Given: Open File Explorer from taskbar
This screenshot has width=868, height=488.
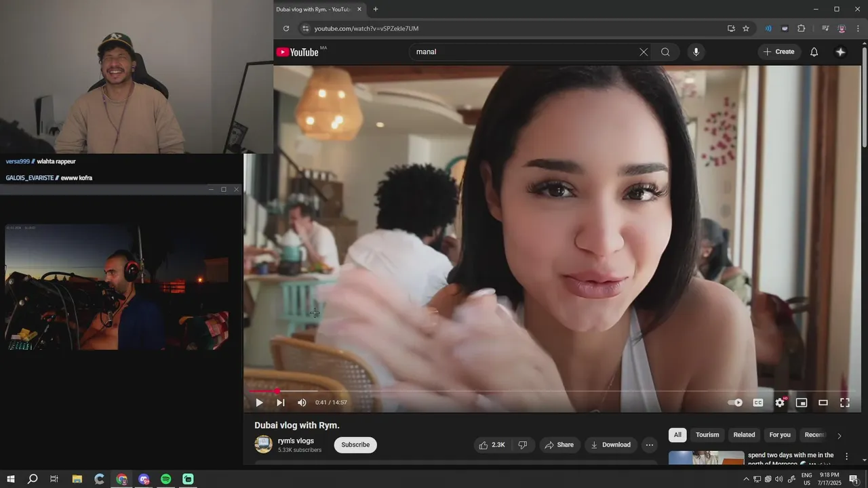Looking at the screenshot, I should coord(77,479).
